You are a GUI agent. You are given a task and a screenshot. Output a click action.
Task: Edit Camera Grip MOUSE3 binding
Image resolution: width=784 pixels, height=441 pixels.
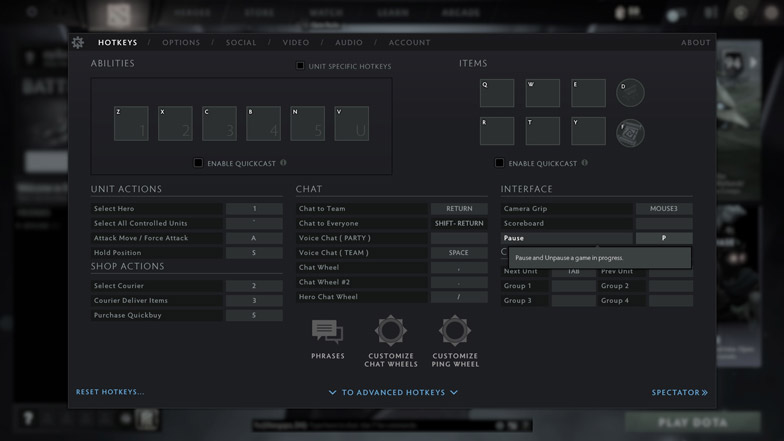point(664,208)
